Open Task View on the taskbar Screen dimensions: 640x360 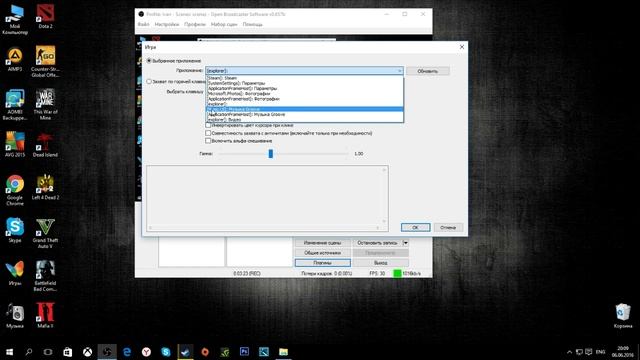click(48, 352)
